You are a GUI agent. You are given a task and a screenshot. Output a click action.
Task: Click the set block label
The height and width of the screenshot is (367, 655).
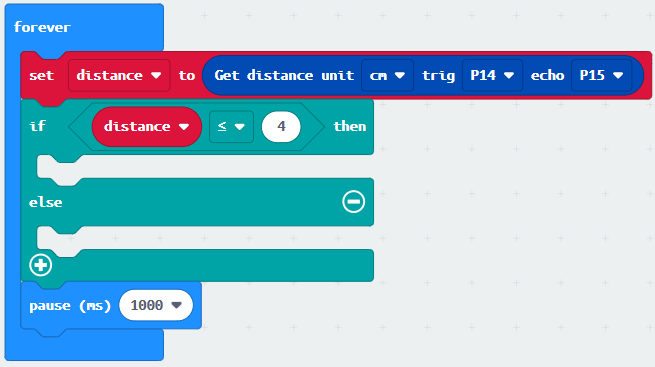[41, 76]
